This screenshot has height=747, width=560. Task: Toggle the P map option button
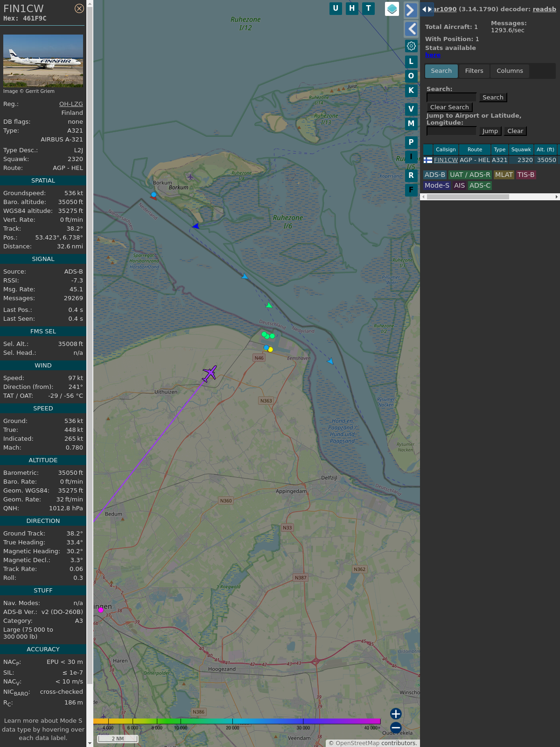click(x=411, y=142)
